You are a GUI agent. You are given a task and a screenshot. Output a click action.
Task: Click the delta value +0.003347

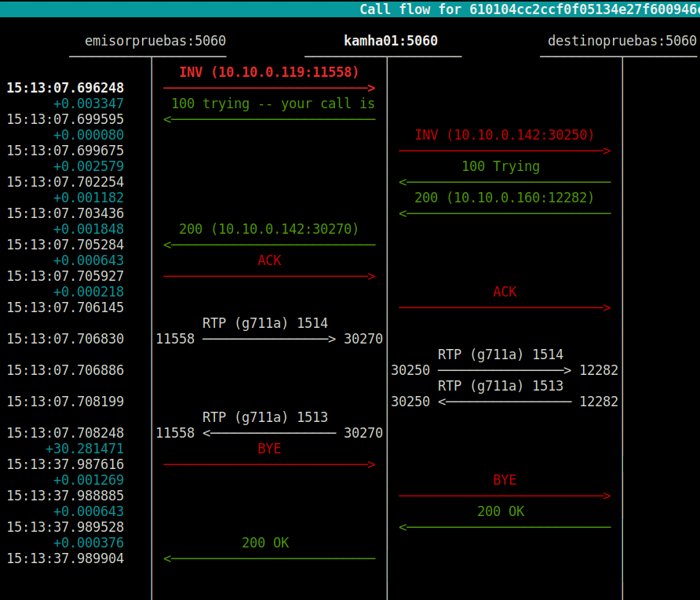[89, 104]
